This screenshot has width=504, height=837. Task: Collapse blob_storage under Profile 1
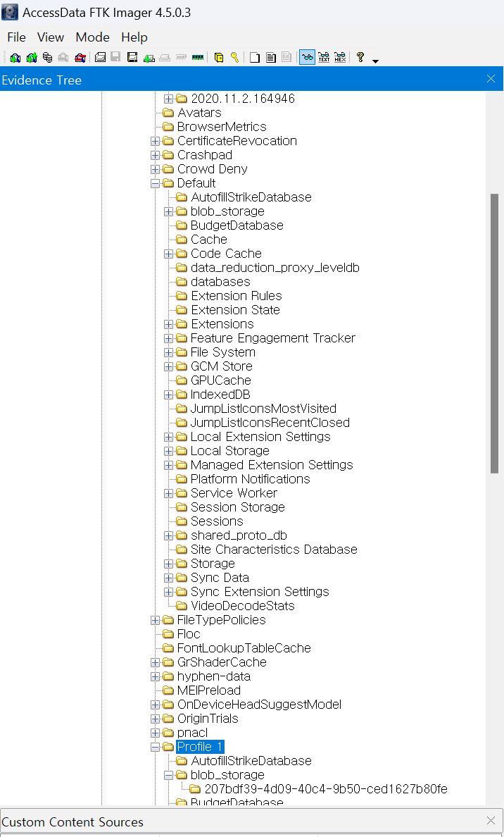pos(168,775)
